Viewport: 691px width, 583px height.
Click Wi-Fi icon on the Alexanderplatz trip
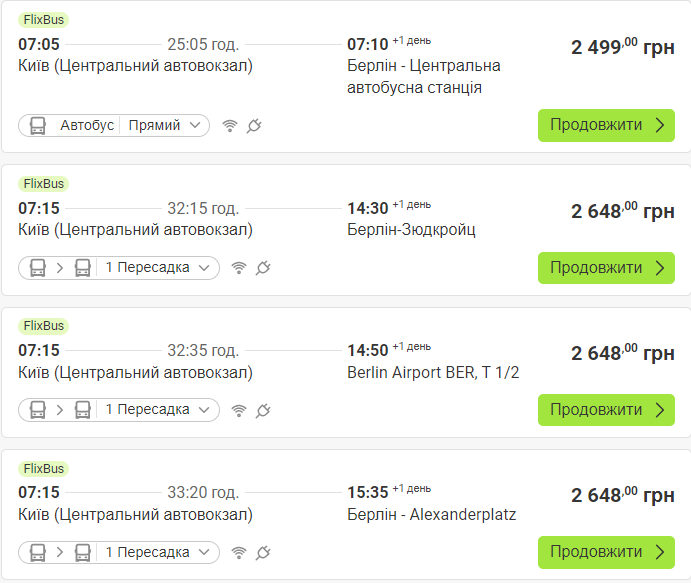click(239, 552)
